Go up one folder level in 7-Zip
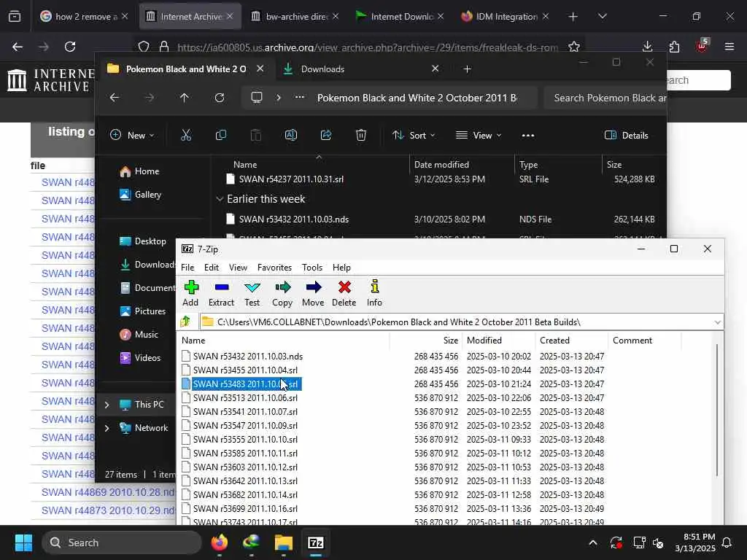The width and height of the screenshot is (747, 560). click(186, 322)
